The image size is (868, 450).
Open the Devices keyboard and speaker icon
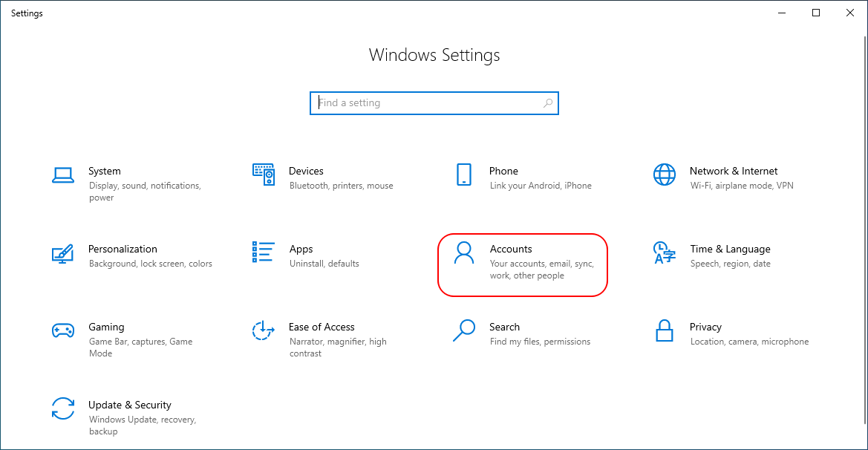coord(264,175)
